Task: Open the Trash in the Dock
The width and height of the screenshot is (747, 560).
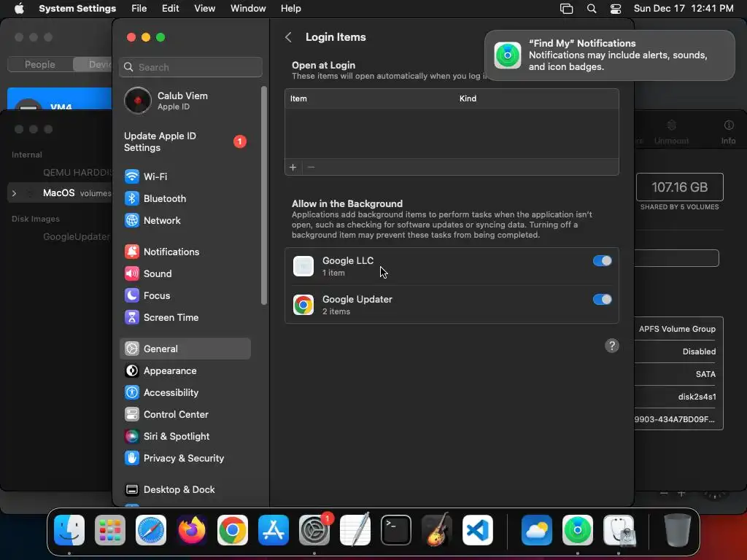Action: (678, 530)
